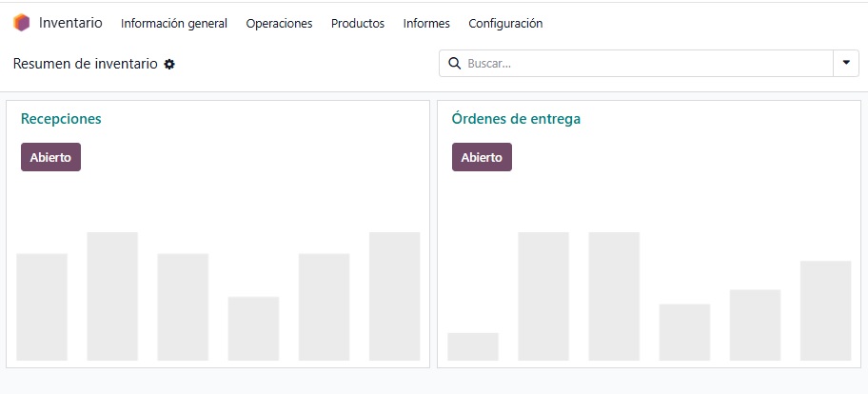Viewport: 868px width, 394px height.
Task: Click the Resumen de inventario heading
Action: pyautogui.click(x=86, y=64)
